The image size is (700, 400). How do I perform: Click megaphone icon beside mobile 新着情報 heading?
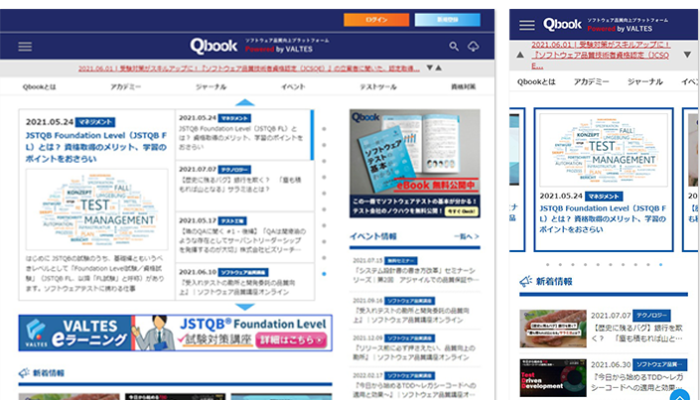point(525,281)
